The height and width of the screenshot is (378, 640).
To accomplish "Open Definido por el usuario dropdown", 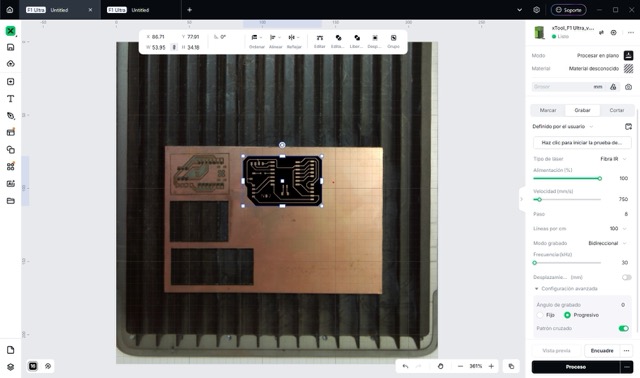I will pos(563,127).
